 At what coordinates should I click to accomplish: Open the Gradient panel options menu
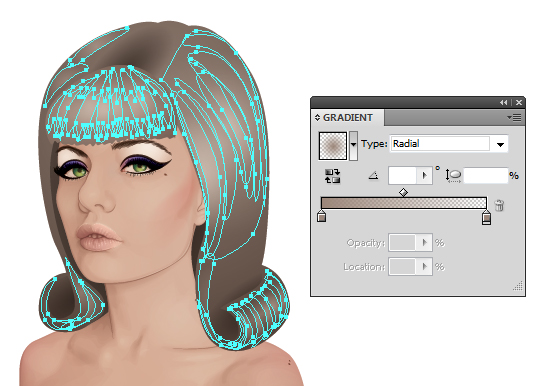tap(514, 117)
